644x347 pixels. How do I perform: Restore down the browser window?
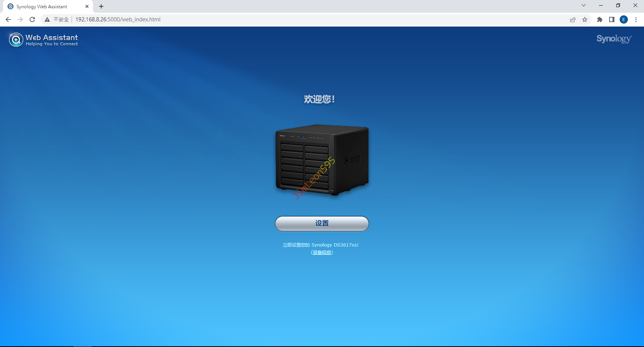pyautogui.click(x=618, y=5)
